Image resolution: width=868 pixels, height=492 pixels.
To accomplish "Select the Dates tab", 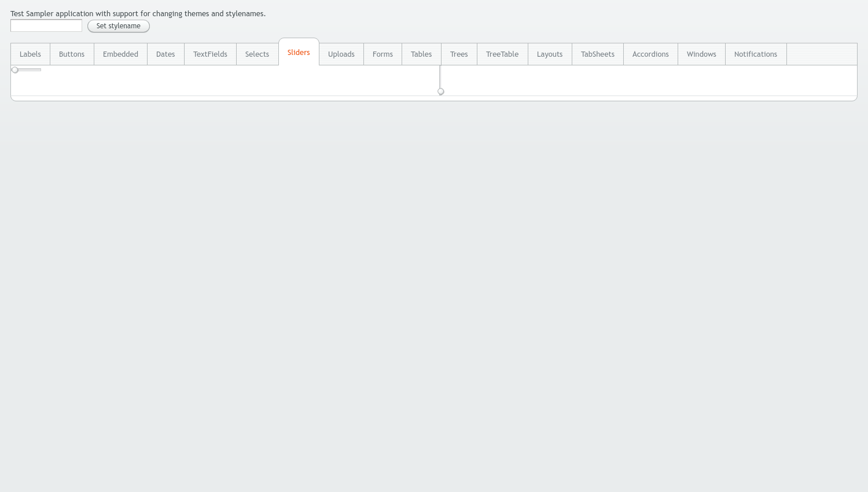I will pyautogui.click(x=165, y=54).
